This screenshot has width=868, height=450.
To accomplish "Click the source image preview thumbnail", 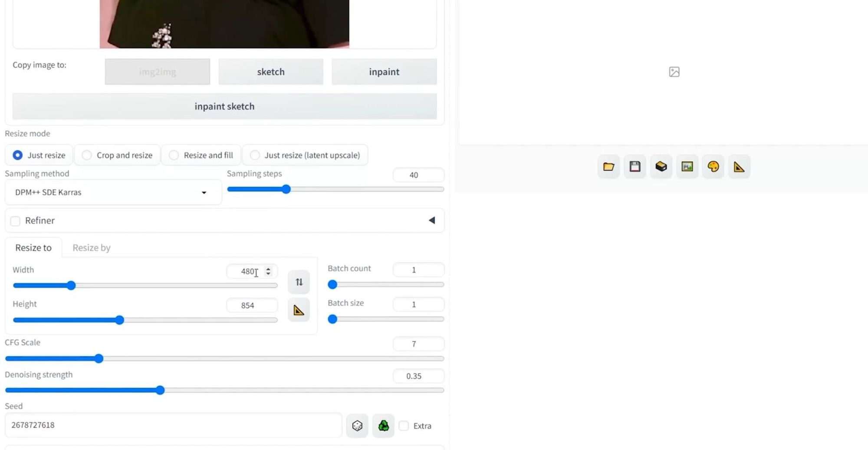I will pyautogui.click(x=224, y=24).
